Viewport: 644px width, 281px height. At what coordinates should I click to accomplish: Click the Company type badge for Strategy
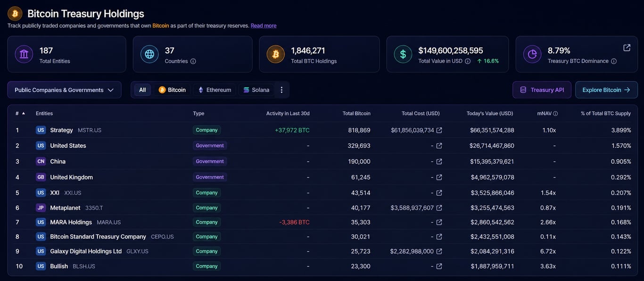206,130
